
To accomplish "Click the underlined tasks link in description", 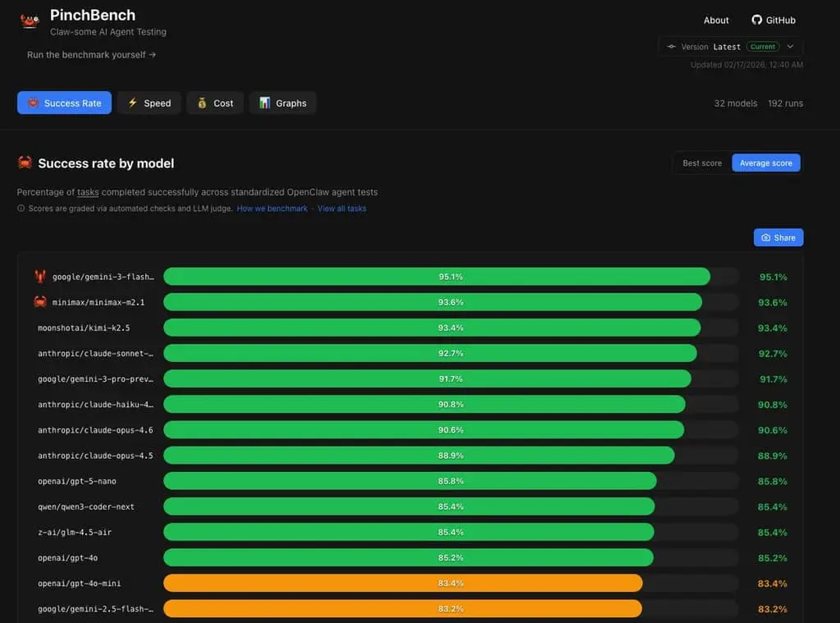I will [88, 192].
